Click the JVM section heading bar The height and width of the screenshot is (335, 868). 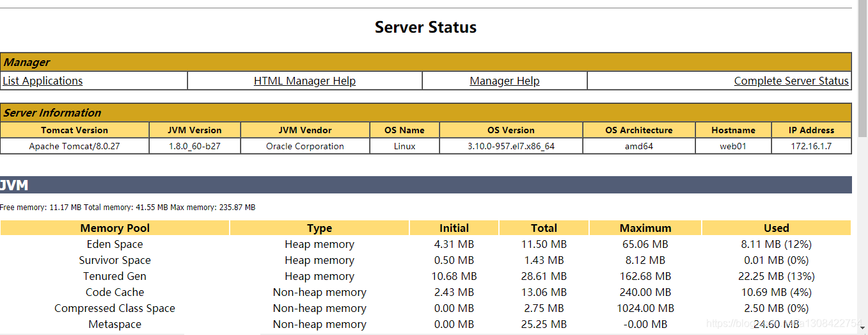[426, 184]
